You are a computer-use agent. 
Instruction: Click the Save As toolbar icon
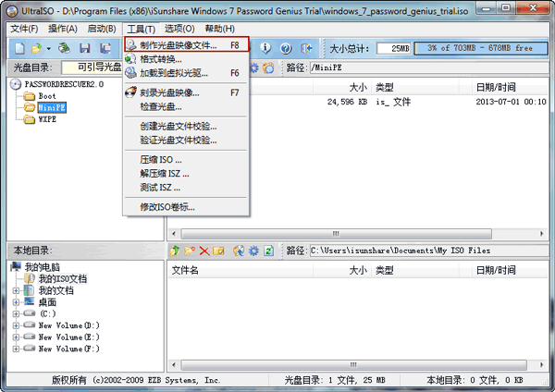pos(105,48)
